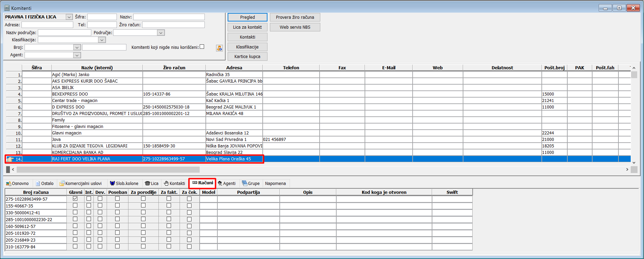Switch to the Grupe tab

point(251,184)
